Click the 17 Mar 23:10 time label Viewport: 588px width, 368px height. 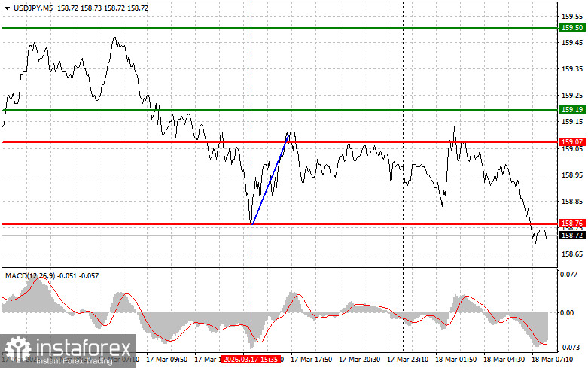tap(407, 360)
